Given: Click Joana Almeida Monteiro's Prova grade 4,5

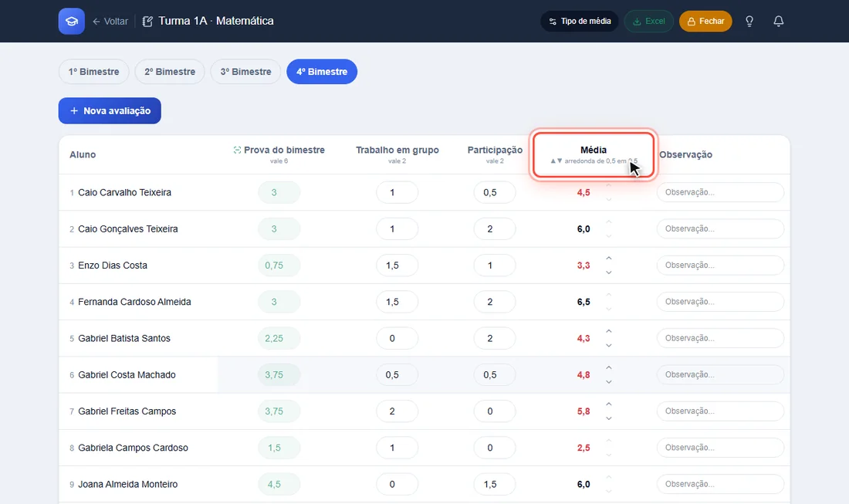Looking at the screenshot, I should click(279, 484).
